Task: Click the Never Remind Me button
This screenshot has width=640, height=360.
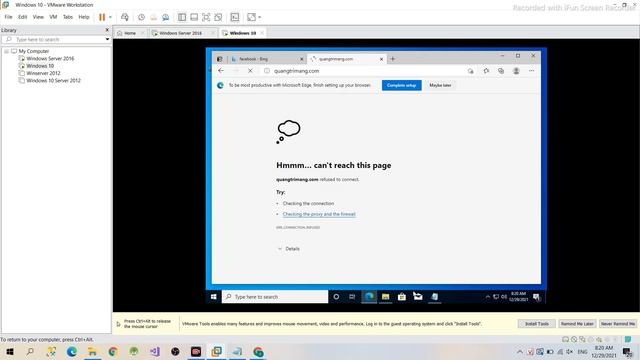Action: (618, 324)
